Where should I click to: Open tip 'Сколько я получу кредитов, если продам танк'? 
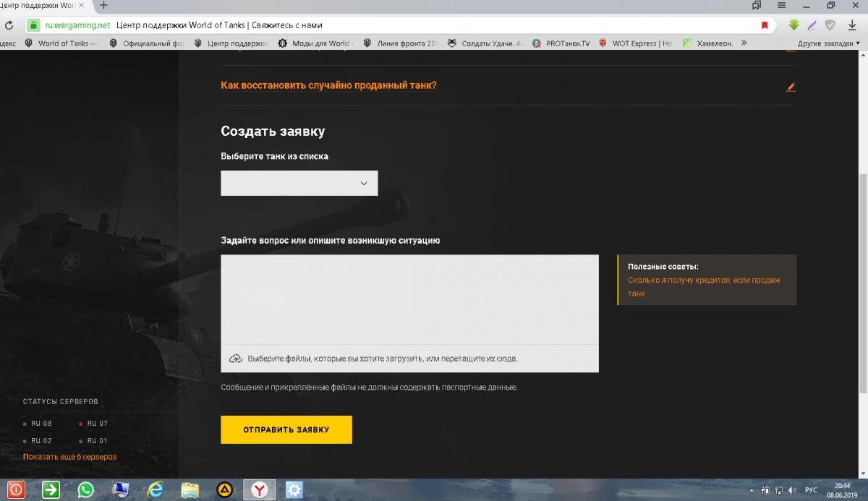[x=704, y=287]
